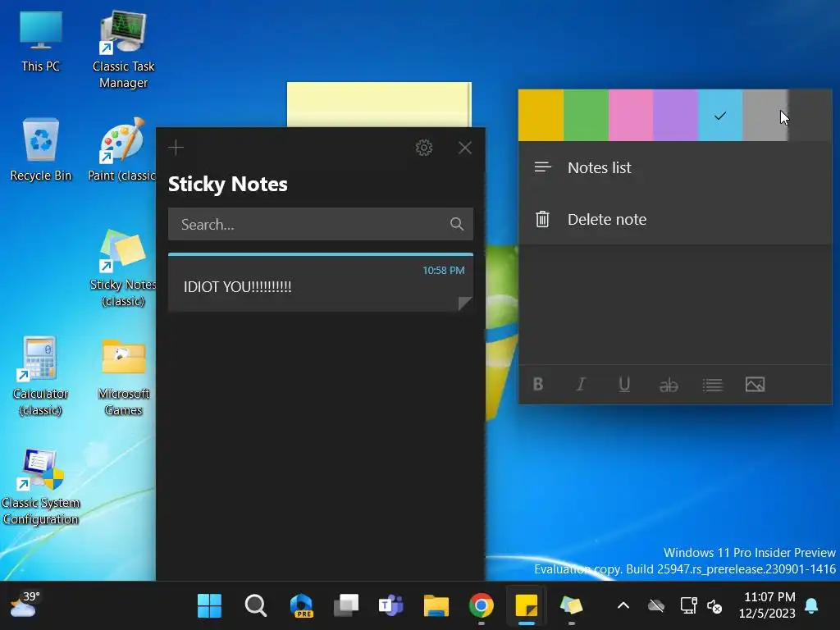Close the Sticky Notes list window
840x630 pixels.
tap(465, 148)
